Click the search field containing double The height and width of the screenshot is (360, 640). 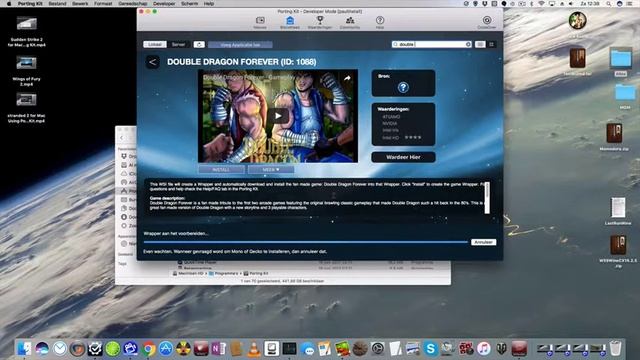click(432, 44)
